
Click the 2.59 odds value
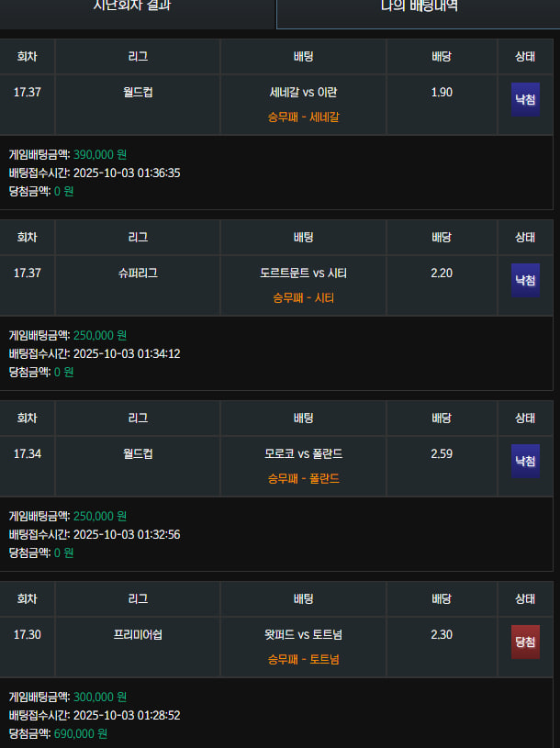(x=441, y=454)
